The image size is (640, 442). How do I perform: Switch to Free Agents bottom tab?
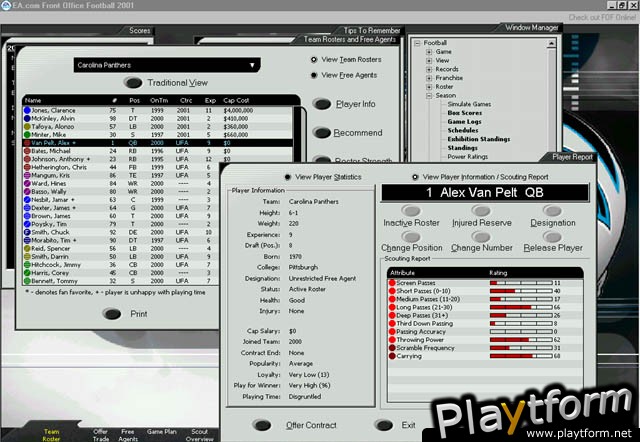[128, 435]
